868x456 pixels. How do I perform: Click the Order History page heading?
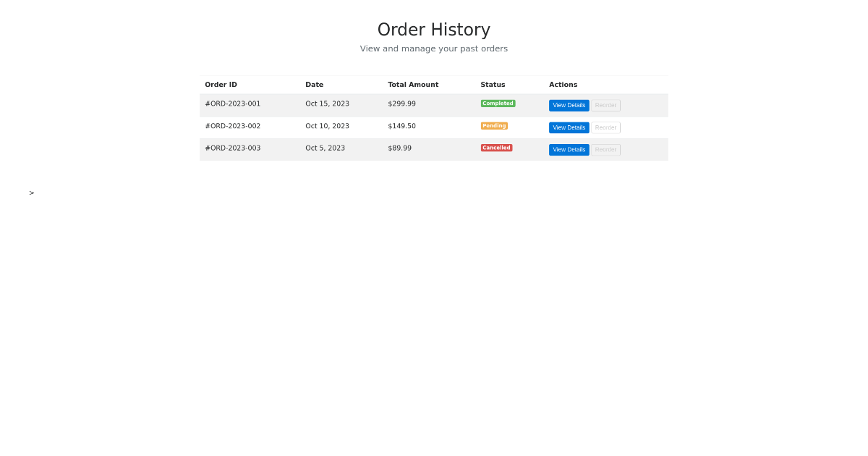click(433, 30)
